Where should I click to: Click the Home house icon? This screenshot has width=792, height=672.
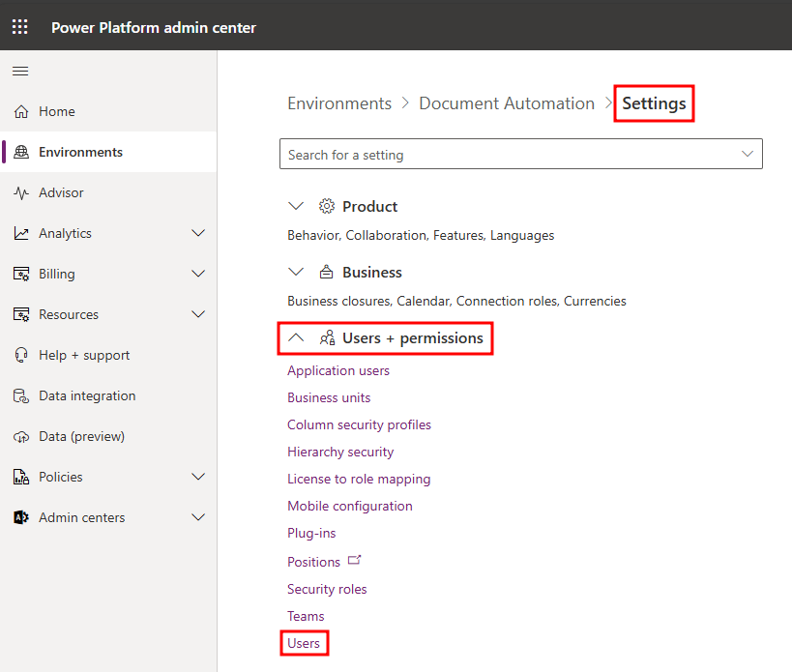click(x=21, y=111)
